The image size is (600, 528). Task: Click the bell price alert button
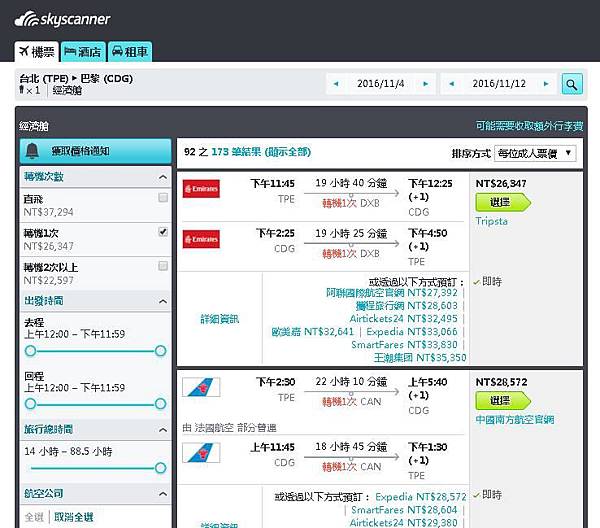(x=95, y=151)
